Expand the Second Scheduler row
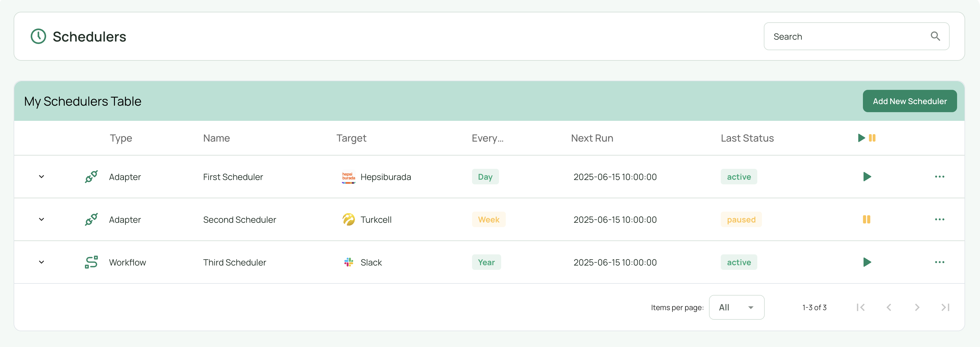Screen dimensions: 980x347 pos(42,220)
